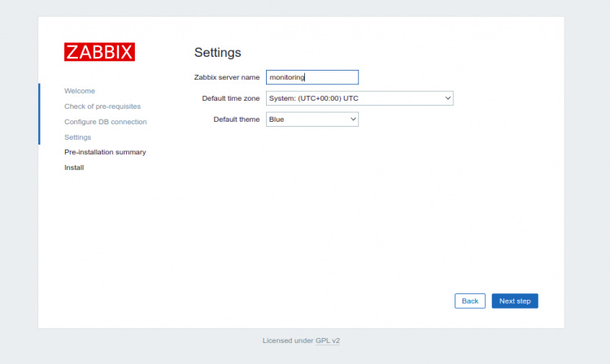Click the "Default time zone" label
The height and width of the screenshot is (364, 610).
pyautogui.click(x=230, y=98)
